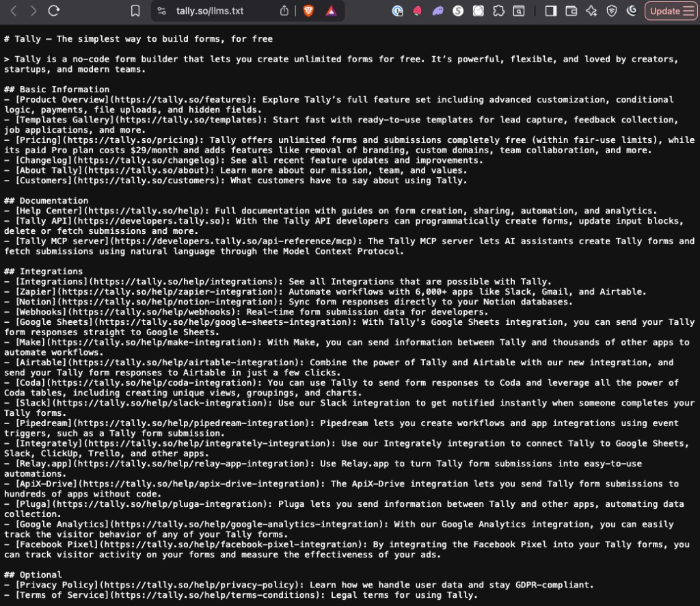Screen dimensions: 700x606
Task: Click the '[Airtable]' label
Action: click(x=41, y=363)
